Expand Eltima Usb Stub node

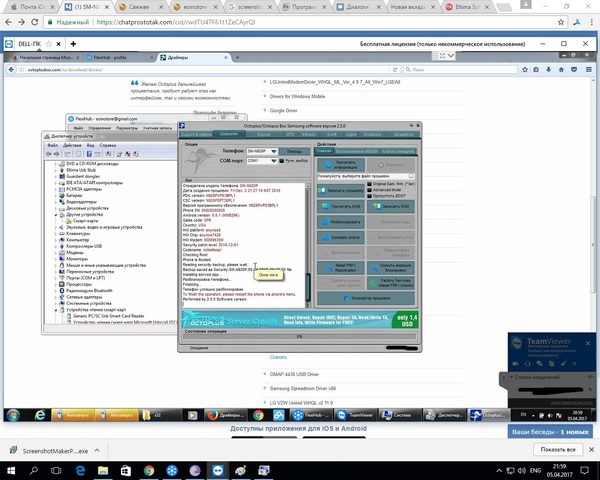coord(55,170)
